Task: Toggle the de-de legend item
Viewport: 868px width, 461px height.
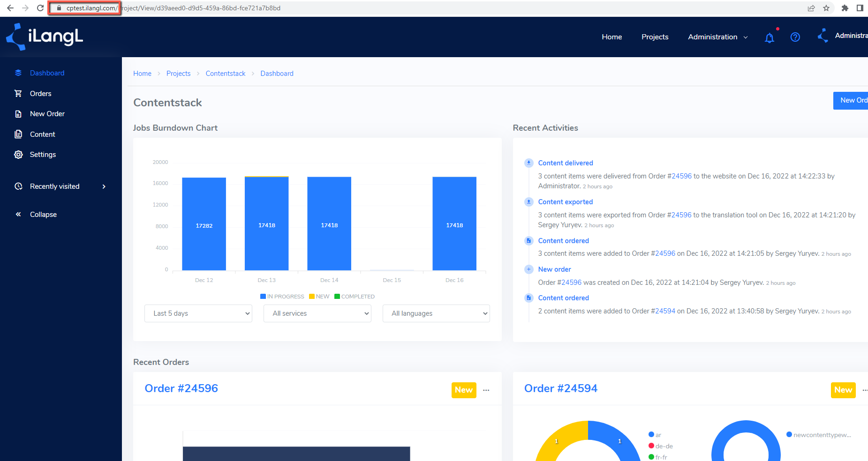Action: (x=661, y=446)
